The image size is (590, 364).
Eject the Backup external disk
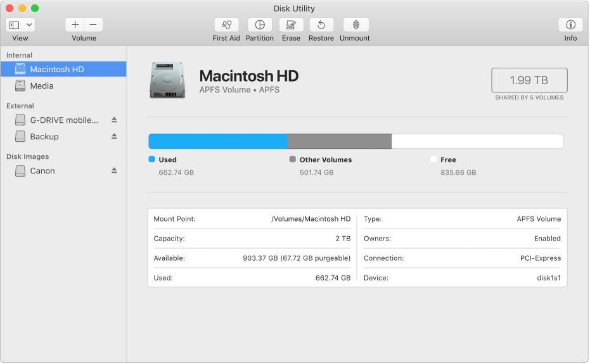point(115,136)
